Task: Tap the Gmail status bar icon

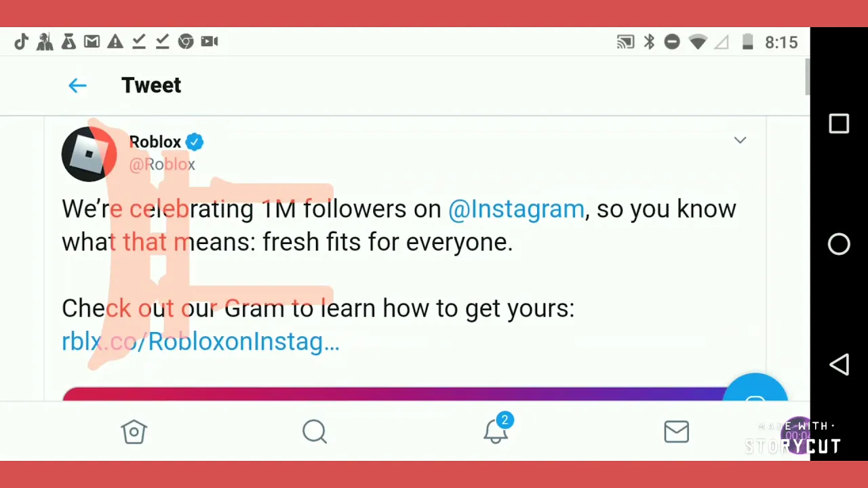Action: tap(92, 42)
